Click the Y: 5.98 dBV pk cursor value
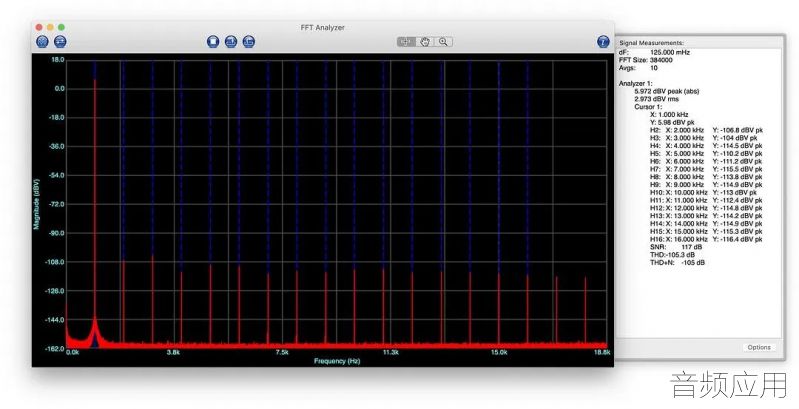The width and height of the screenshot is (799, 409). point(672,122)
